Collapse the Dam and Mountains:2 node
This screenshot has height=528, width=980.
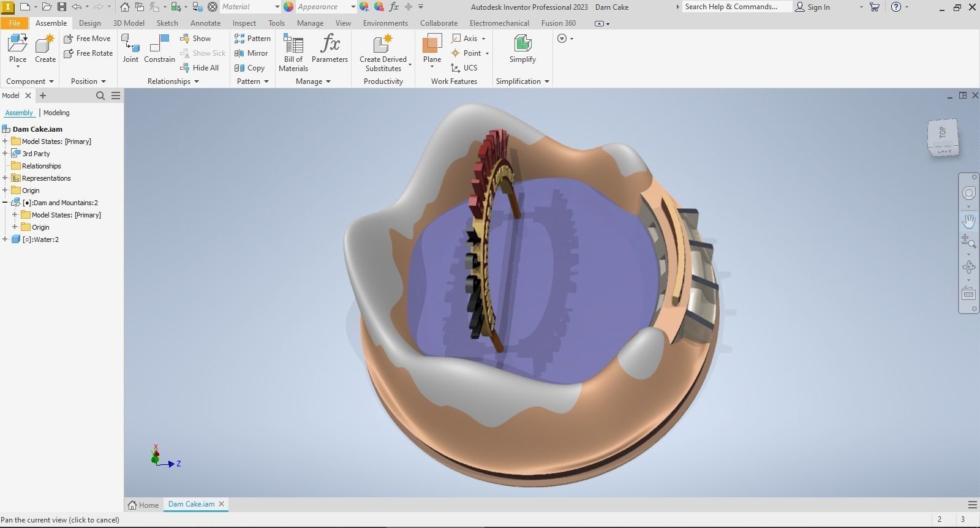[5, 202]
